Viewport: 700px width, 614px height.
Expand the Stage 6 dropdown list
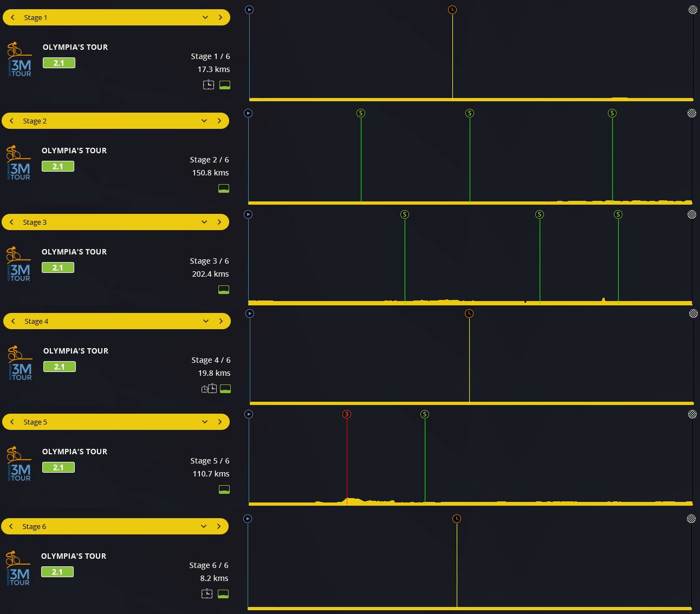click(204, 526)
